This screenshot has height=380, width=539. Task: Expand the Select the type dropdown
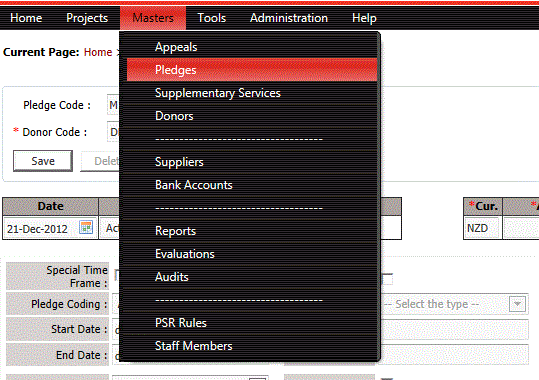(517, 304)
